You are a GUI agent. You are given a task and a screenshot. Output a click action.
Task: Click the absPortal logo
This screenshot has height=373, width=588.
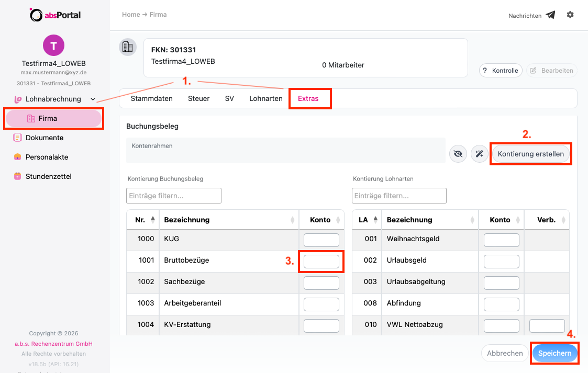(55, 15)
